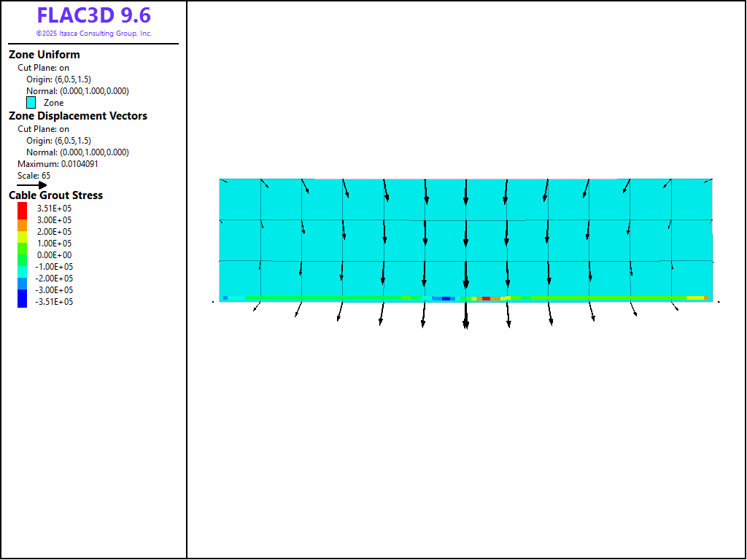
Task: Click the FLAC3D 9.6 title logo
Action: 94,16
